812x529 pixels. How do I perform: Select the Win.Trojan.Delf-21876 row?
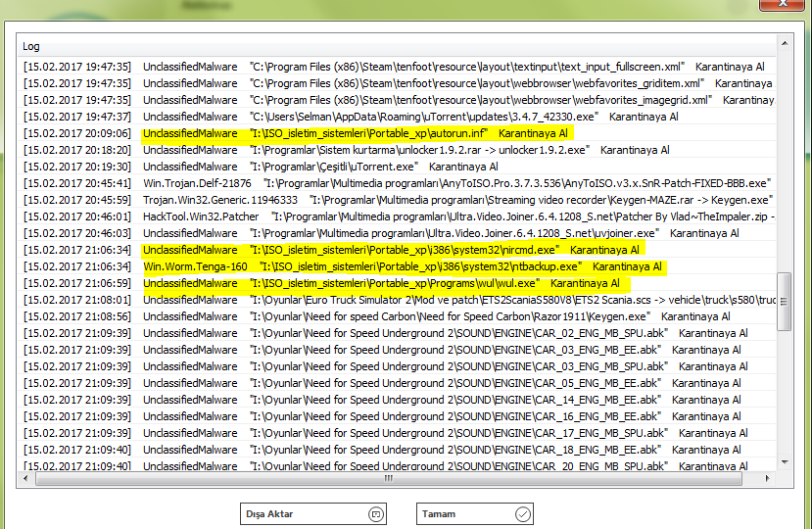click(398, 183)
